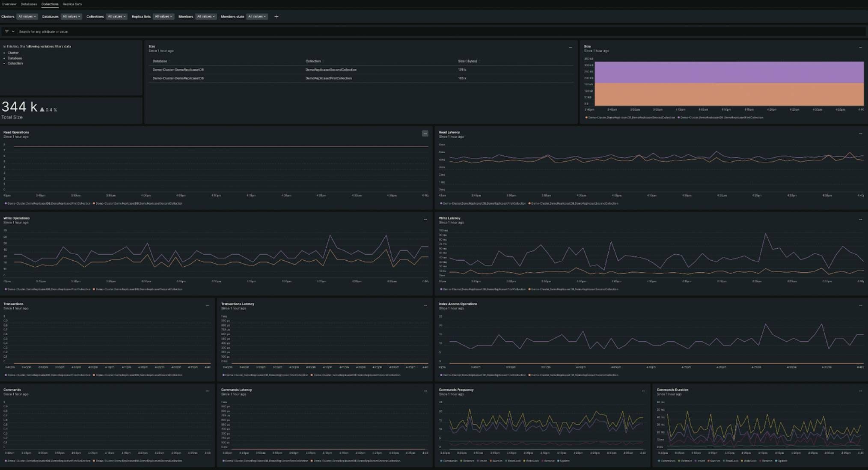Sort table by Size (Bytes) column header

(467, 61)
